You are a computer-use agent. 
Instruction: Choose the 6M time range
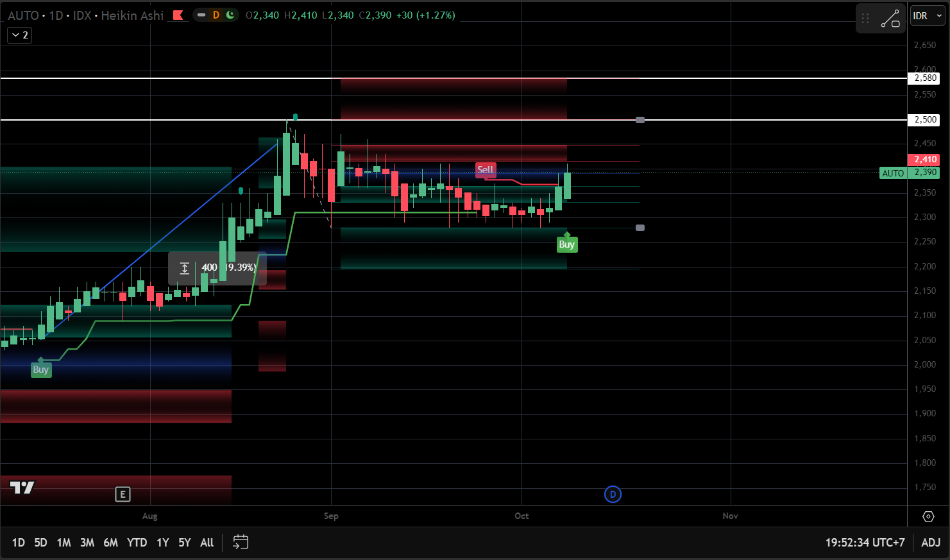click(110, 543)
